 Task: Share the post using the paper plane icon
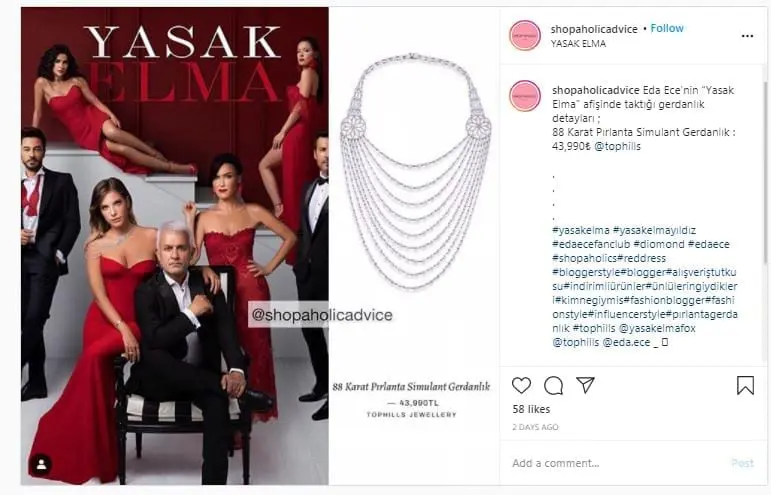(x=585, y=385)
